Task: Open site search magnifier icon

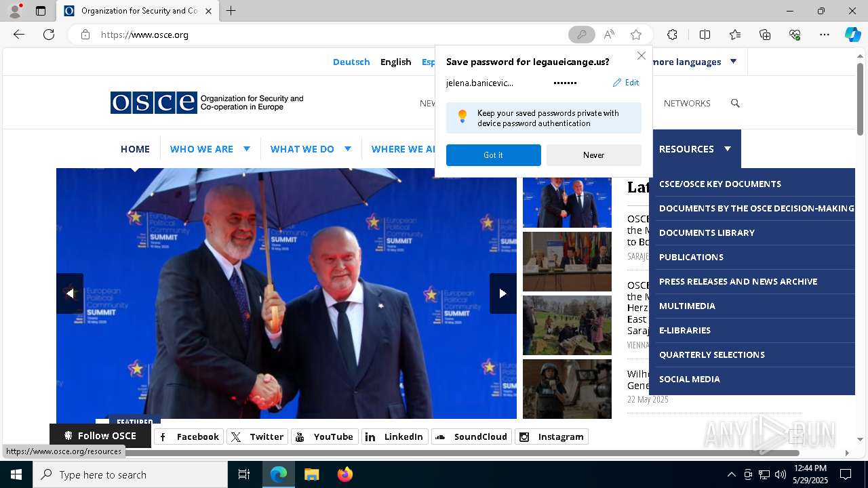Action: (735, 103)
